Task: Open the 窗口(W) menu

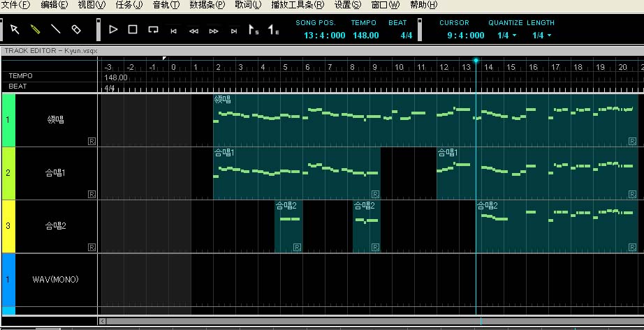Action: pos(386,5)
